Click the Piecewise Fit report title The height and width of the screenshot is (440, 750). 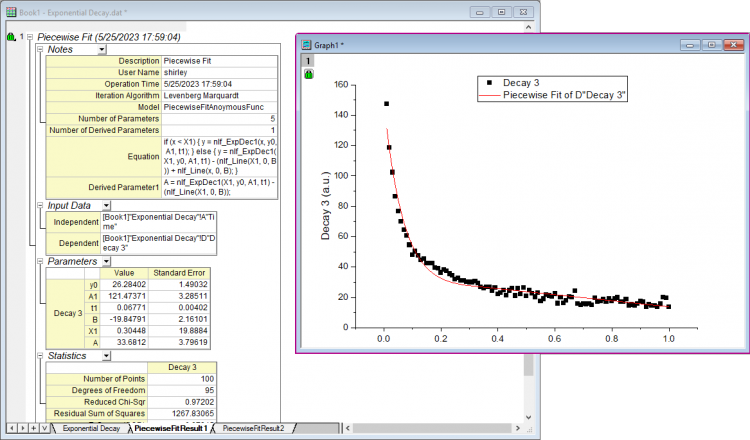109,37
